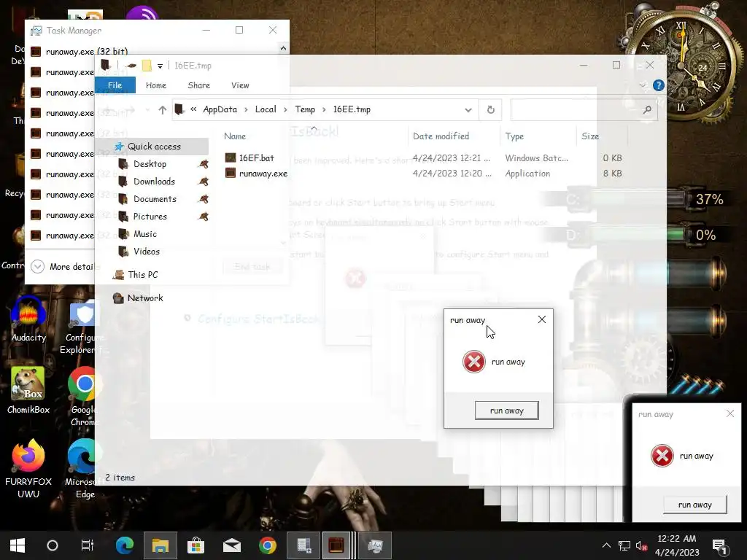Launch Chrome from the taskbar
This screenshot has width=747, height=560.
[268, 545]
